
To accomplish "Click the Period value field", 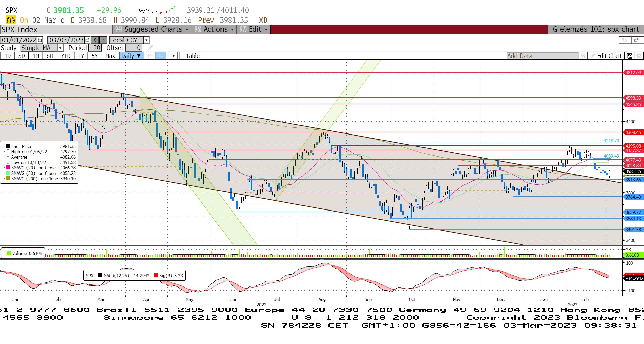I will pos(95,48).
